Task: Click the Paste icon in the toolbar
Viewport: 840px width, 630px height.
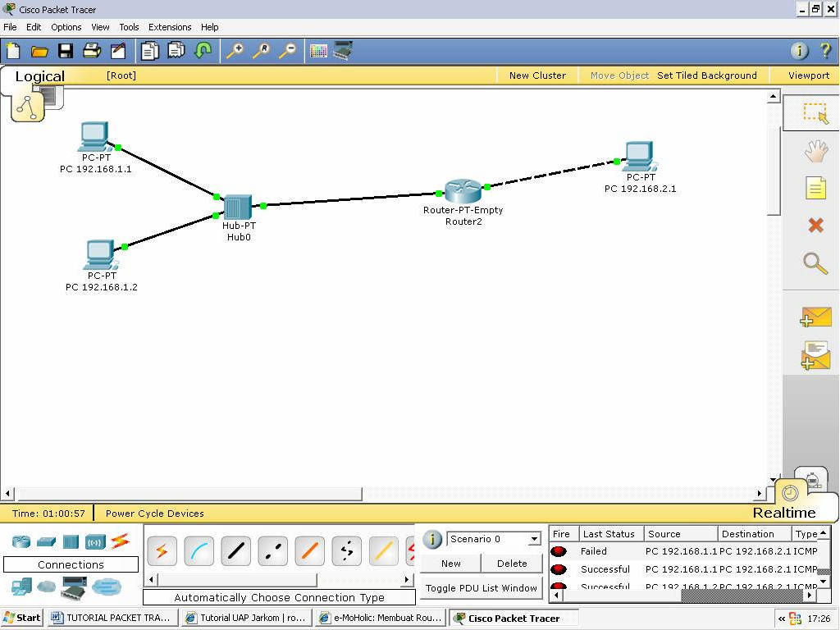Action: coord(176,51)
